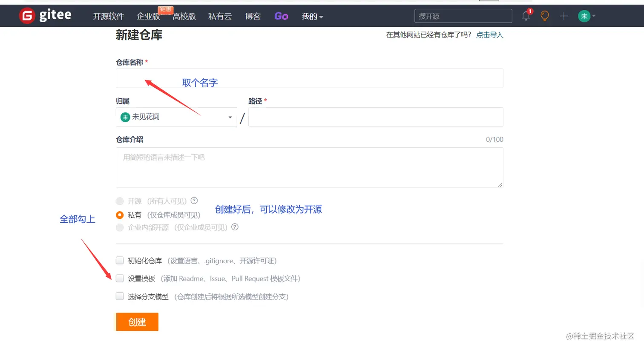
Task: Click the 在其他网站已经有仓库了吗? text
Action: 428,35
